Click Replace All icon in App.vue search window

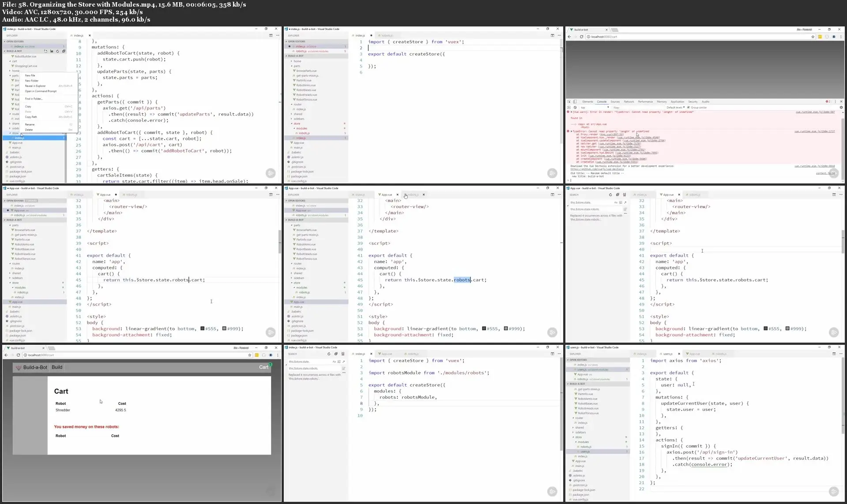pyautogui.click(x=625, y=209)
